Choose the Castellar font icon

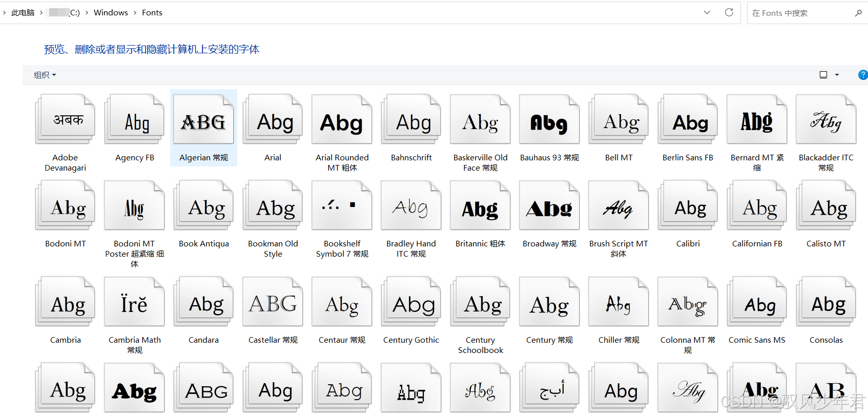click(273, 301)
